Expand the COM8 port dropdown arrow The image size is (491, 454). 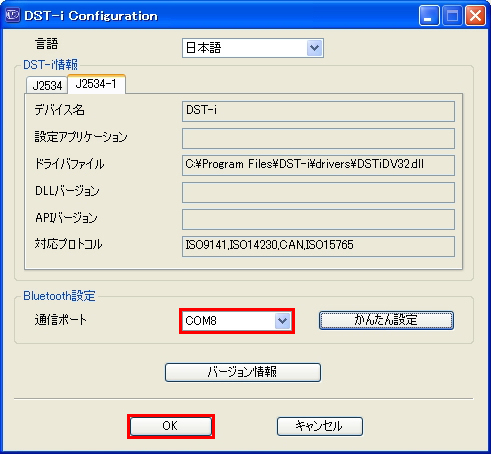click(x=283, y=321)
